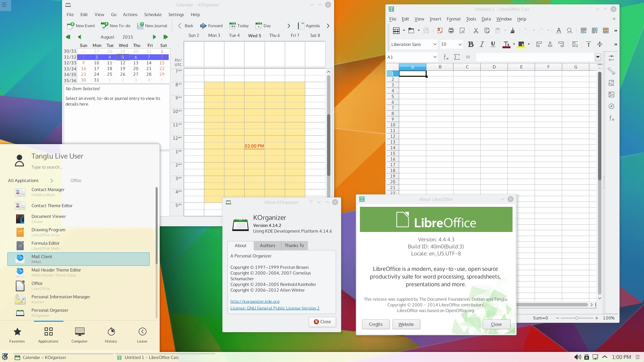The height and width of the screenshot is (362, 644).
Task: Switch KOrganizer to Agenda view
Action: (x=309, y=26)
